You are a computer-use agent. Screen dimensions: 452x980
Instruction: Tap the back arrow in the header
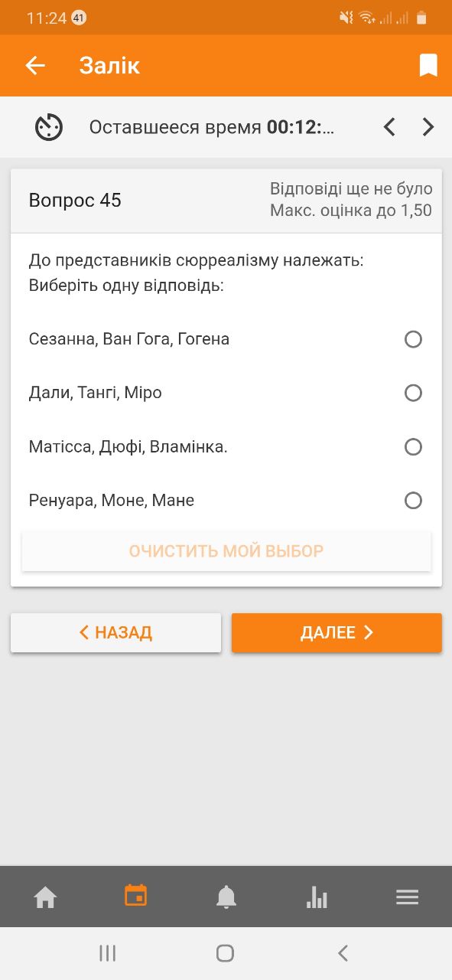(x=35, y=66)
